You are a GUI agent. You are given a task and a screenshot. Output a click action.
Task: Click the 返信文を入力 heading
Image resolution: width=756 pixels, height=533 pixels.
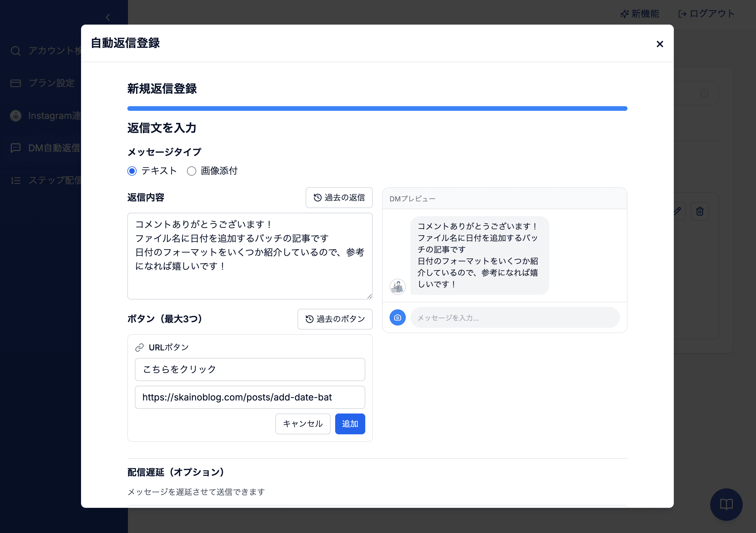(x=162, y=128)
